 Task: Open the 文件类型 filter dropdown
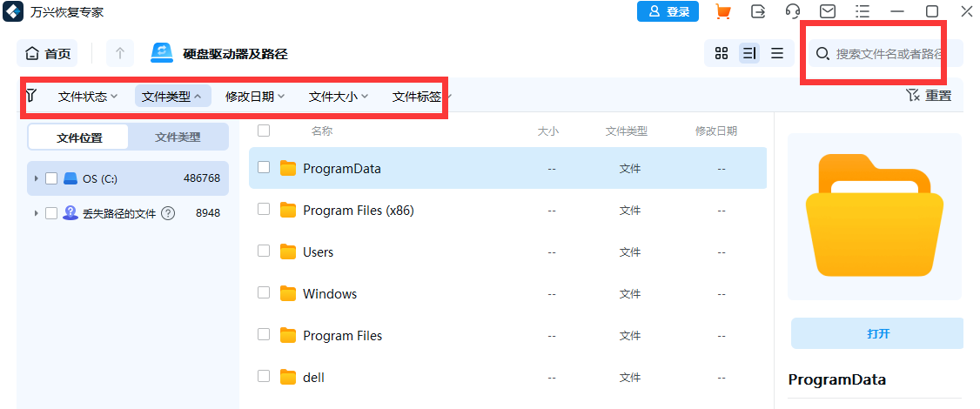click(x=171, y=97)
